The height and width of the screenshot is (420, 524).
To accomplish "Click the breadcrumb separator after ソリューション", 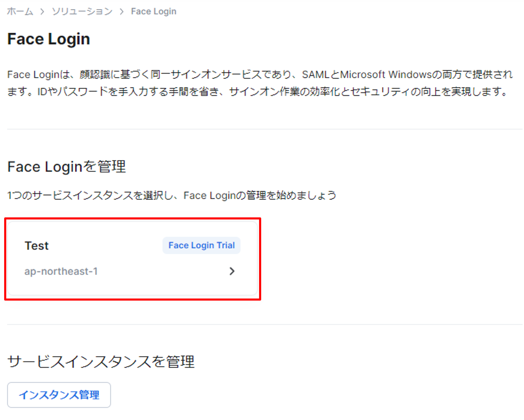I will click(122, 11).
